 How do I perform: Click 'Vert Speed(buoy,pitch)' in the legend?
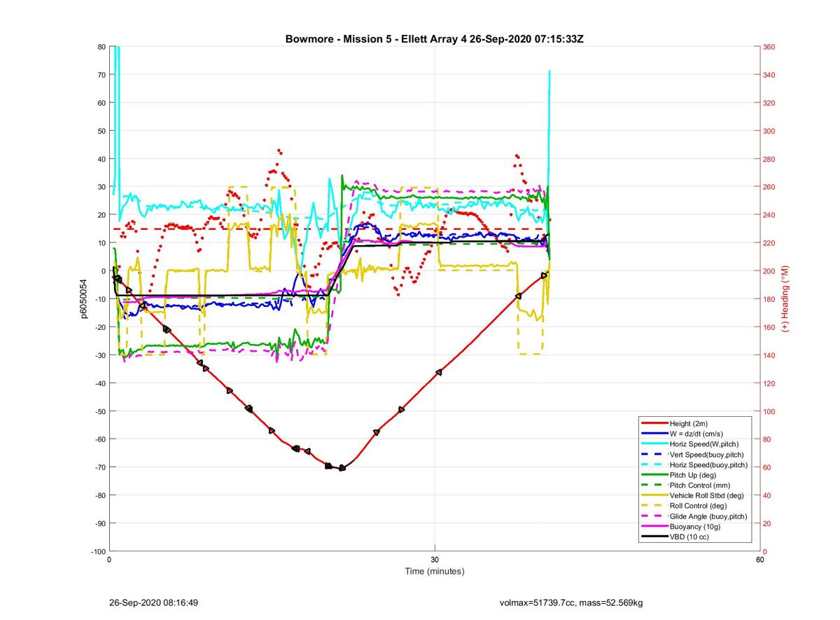pos(706,455)
